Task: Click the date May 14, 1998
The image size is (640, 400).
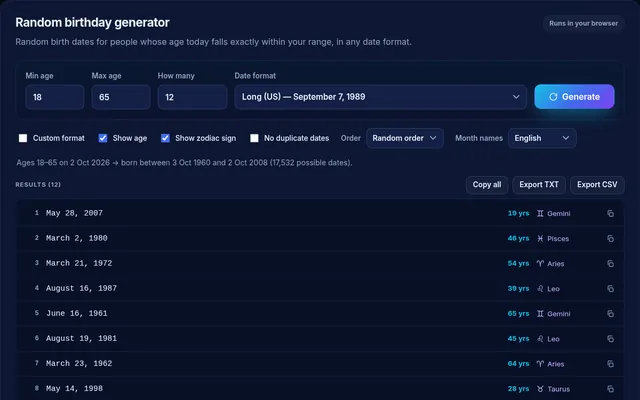Action: pyautogui.click(x=74, y=389)
